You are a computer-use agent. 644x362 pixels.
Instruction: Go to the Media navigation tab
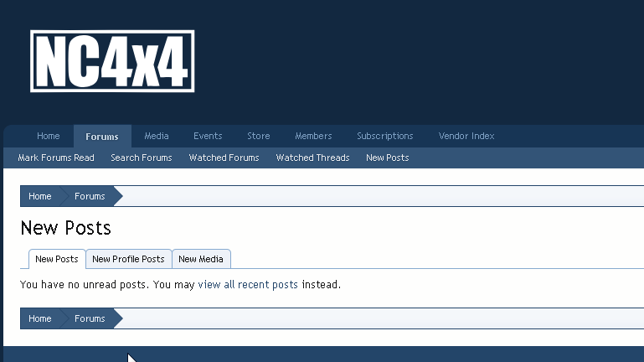[156, 136]
